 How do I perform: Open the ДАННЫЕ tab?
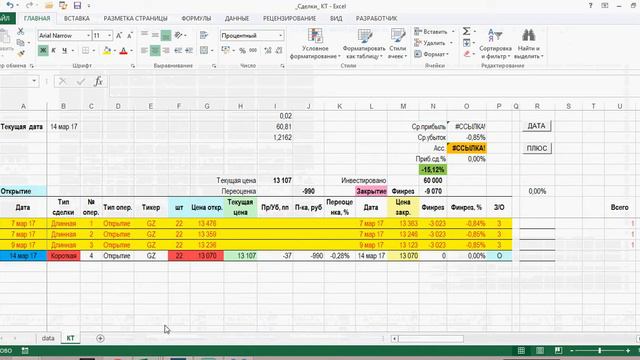tap(237, 18)
